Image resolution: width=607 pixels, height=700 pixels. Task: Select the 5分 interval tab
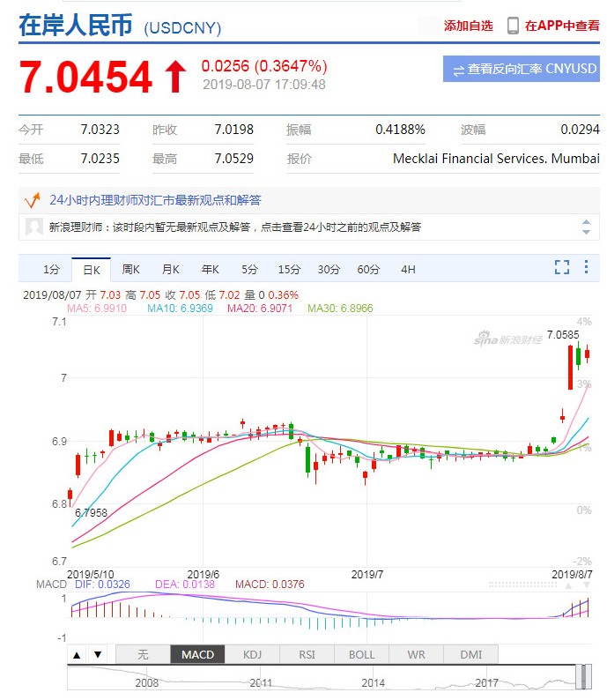coord(249,269)
